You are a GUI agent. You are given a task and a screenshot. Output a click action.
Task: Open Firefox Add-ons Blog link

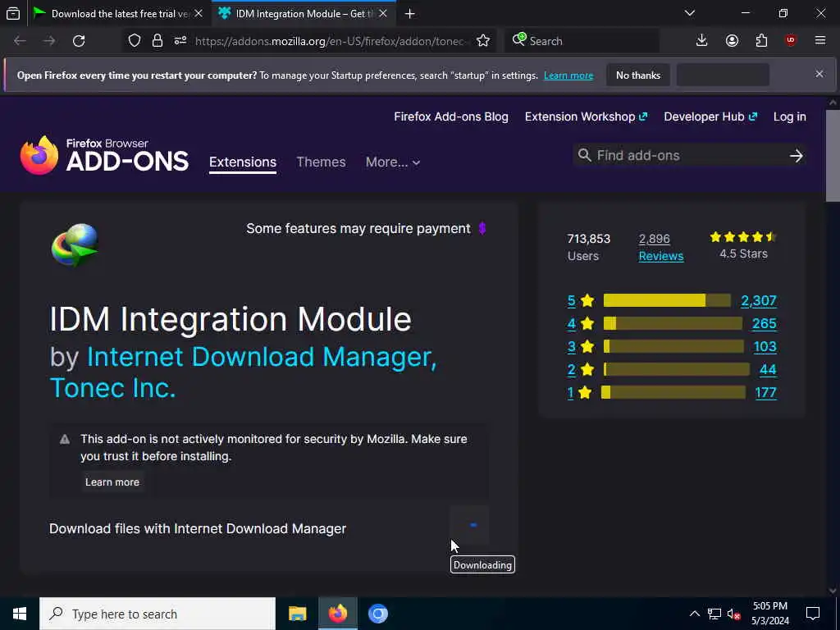pos(451,116)
